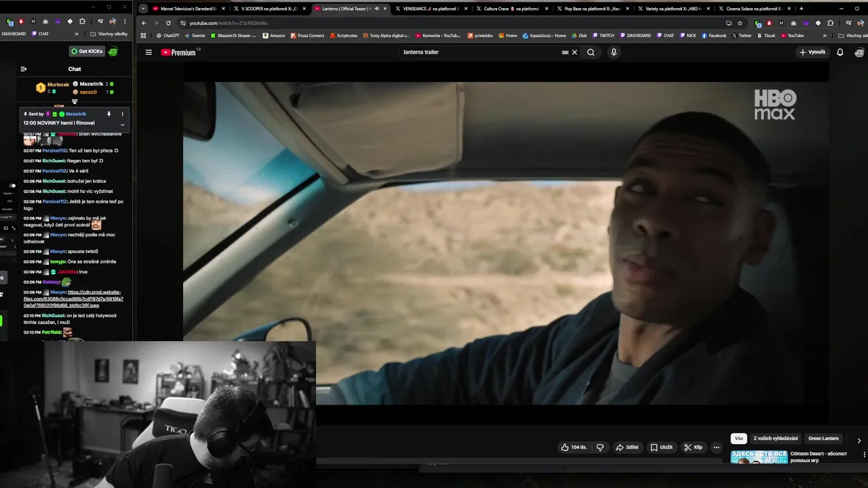The width and height of the screenshot is (868, 488).
Task: Open the YouTube hamburger guide menu
Action: click(x=149, y=52)
